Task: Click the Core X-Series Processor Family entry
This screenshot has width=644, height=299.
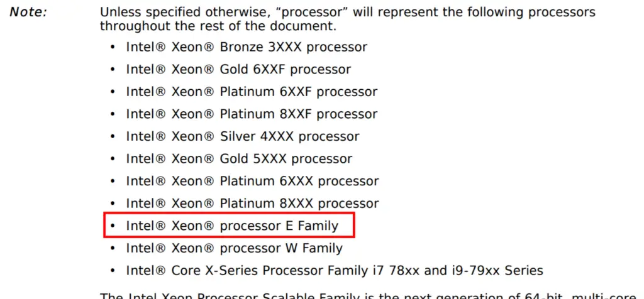Action: [x=335, y=271]
